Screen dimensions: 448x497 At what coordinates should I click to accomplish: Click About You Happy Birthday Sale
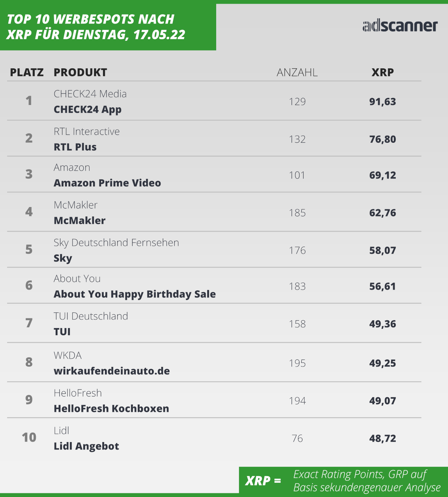tap(134, 294)
